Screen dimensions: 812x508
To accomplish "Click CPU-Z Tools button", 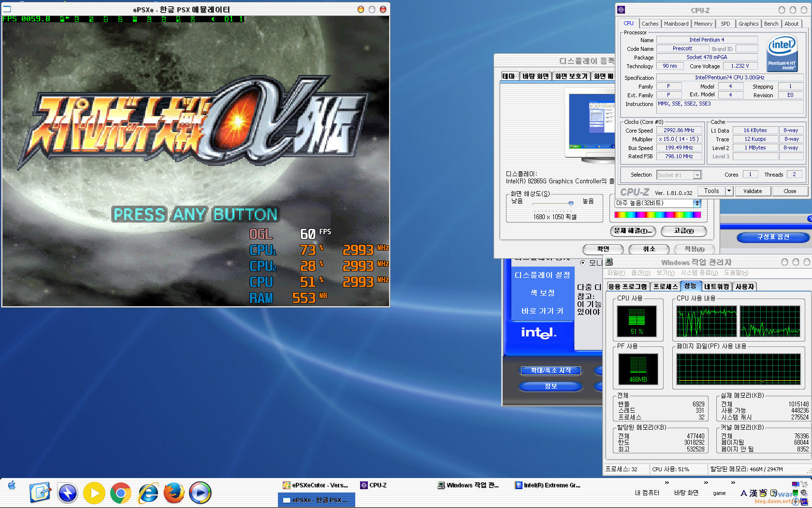I will point(711,191).
